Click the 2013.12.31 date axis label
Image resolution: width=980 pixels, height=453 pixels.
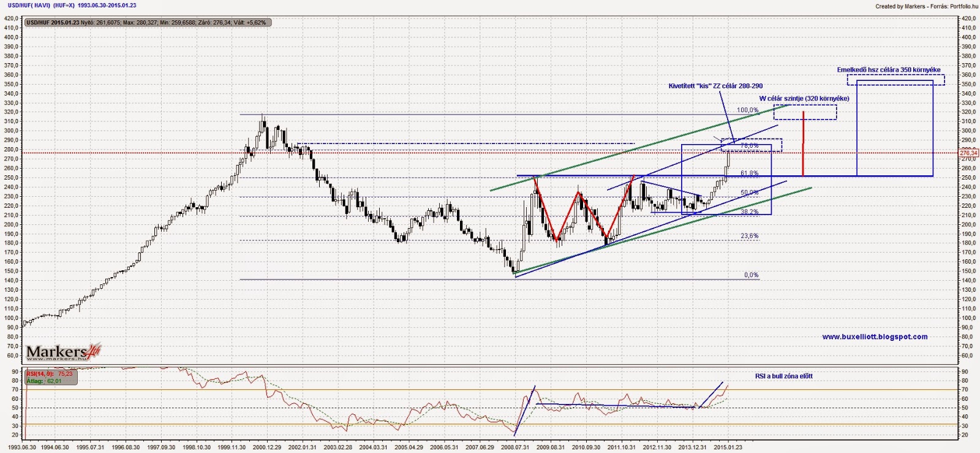692,448
